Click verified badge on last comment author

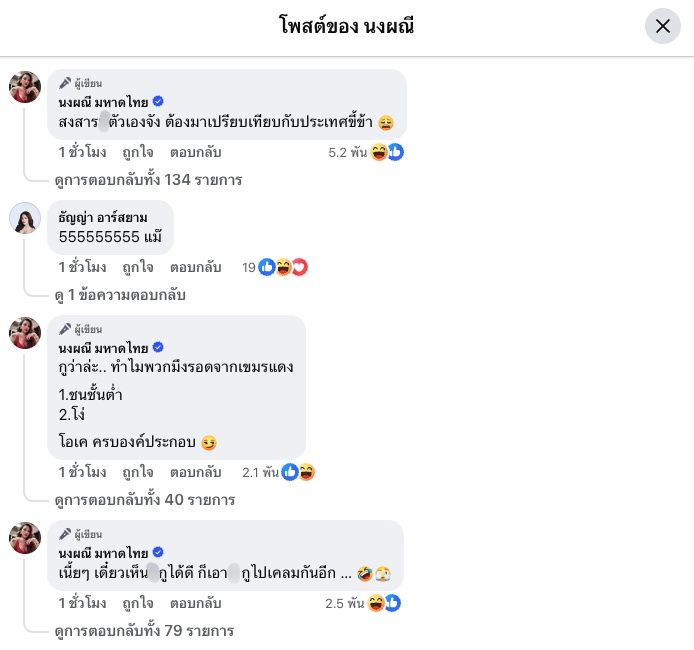tap(158, 552)
